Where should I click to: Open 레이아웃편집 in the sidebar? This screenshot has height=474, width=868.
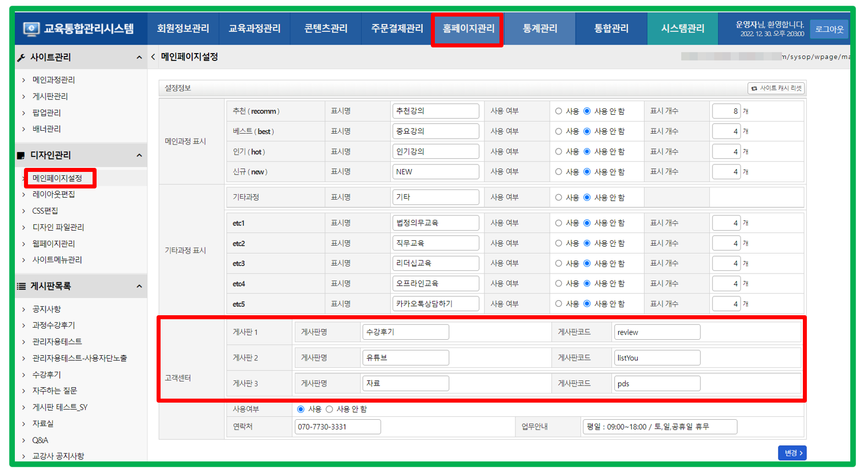pyautogui.click(x=53, y=194)
